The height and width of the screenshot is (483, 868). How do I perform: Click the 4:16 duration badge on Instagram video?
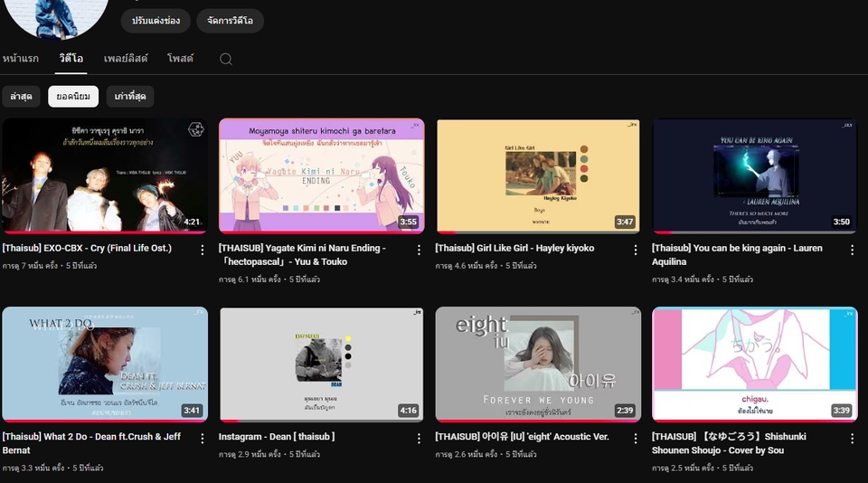[x=408, y=411]
